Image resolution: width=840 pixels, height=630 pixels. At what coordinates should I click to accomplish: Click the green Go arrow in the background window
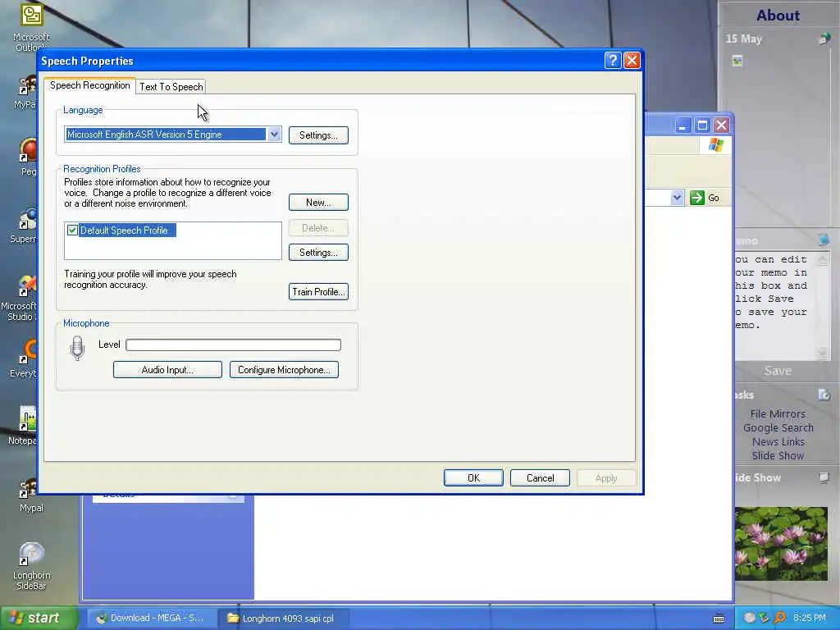point(697,198)
